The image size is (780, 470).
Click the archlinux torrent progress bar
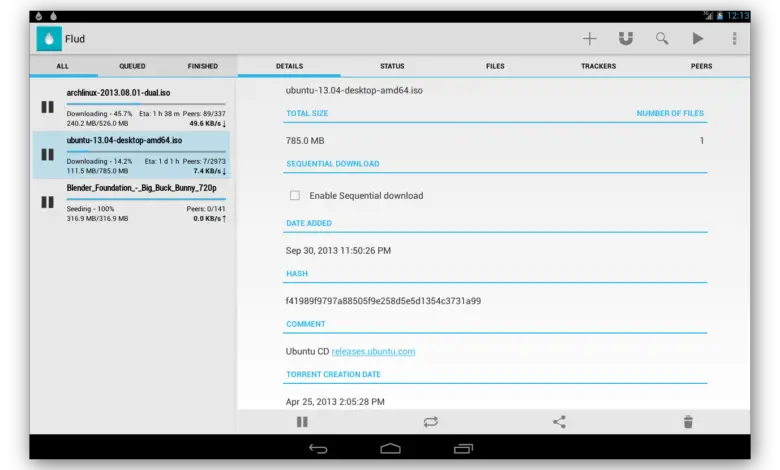coord(146,104)
